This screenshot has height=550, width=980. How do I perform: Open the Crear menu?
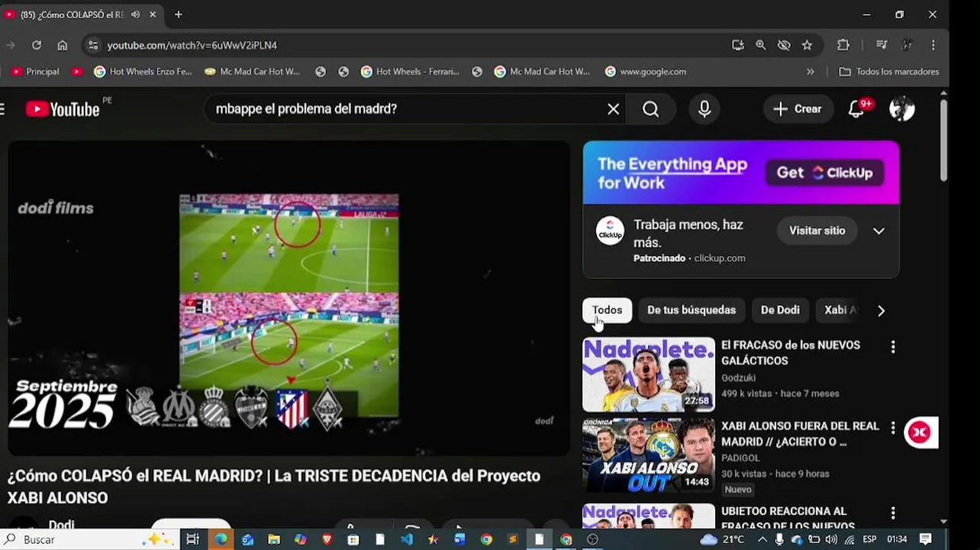coord(798,109)
